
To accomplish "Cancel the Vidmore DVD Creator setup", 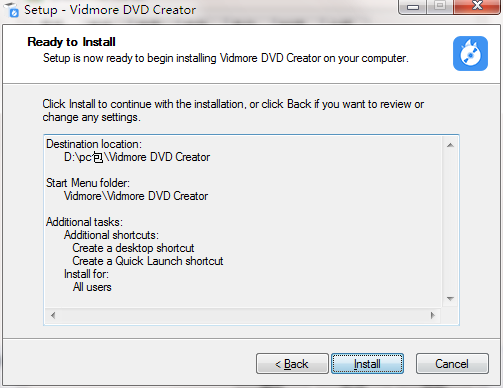I will pos(452,364).
